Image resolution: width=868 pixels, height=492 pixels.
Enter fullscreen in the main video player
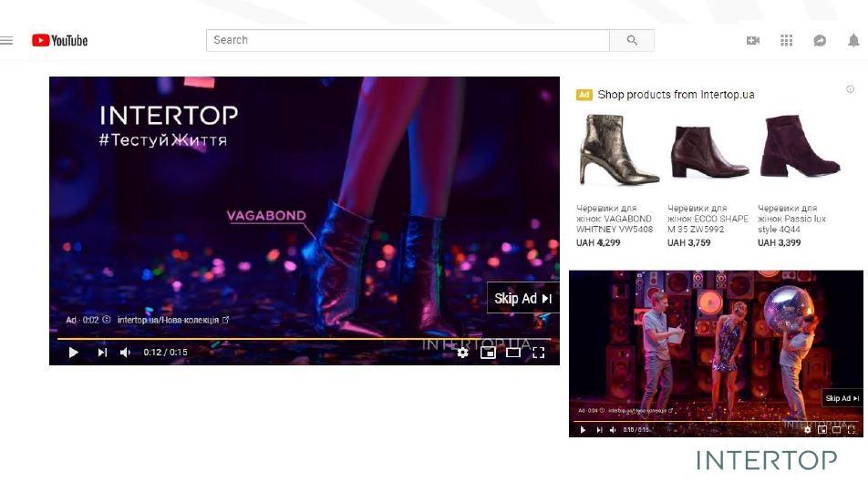point(539,353)
